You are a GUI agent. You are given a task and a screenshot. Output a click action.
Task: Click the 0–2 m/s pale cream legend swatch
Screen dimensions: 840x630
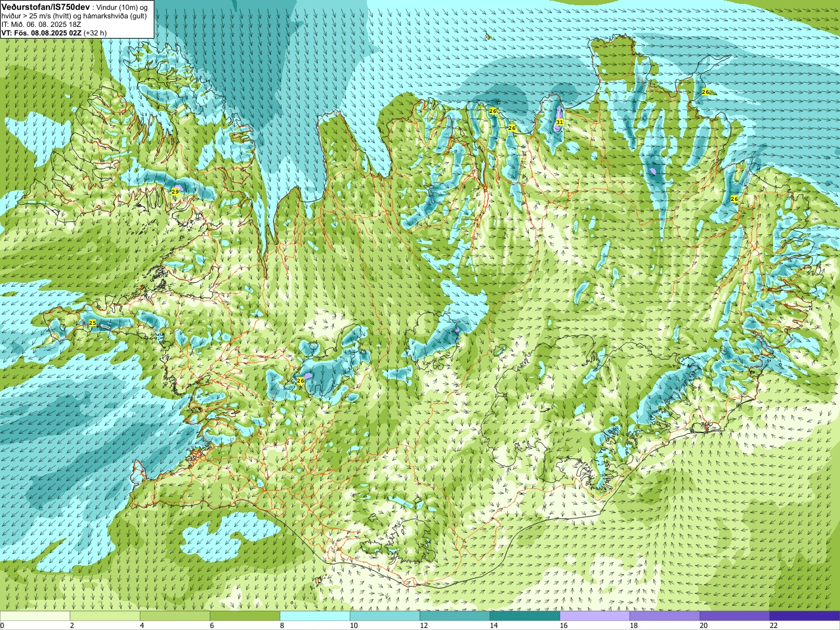(x=35, y=616)
